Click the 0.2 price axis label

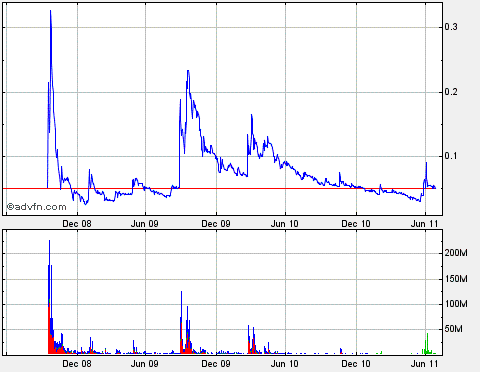coord(451,92)
